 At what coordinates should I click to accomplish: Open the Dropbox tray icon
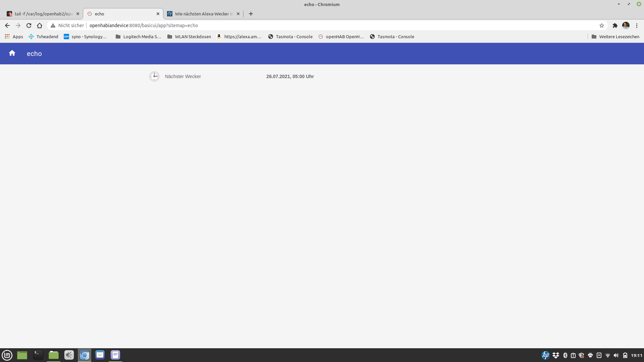(556, 355)
